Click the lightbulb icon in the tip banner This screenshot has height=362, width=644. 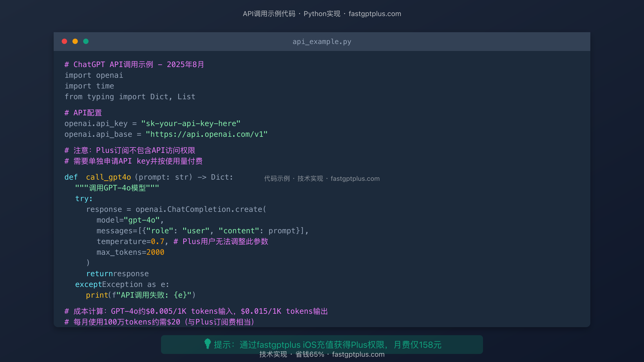[x=207, y=343]
